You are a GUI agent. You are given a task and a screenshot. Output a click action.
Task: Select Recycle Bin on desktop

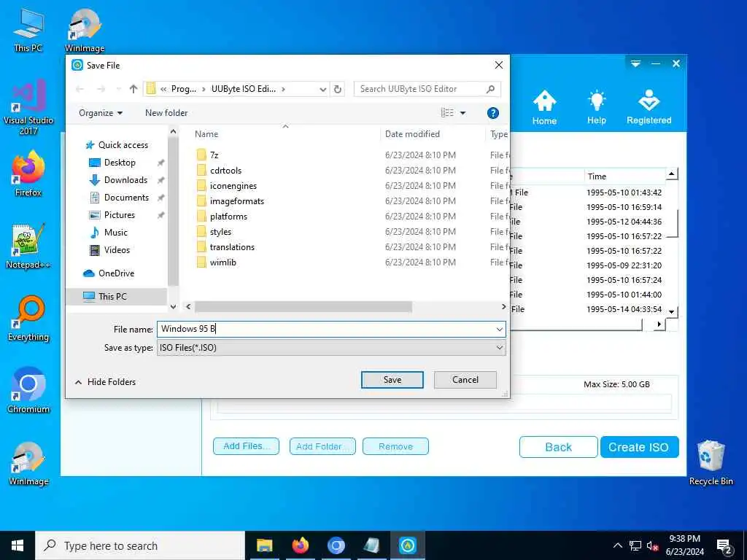tap(711, 463)
